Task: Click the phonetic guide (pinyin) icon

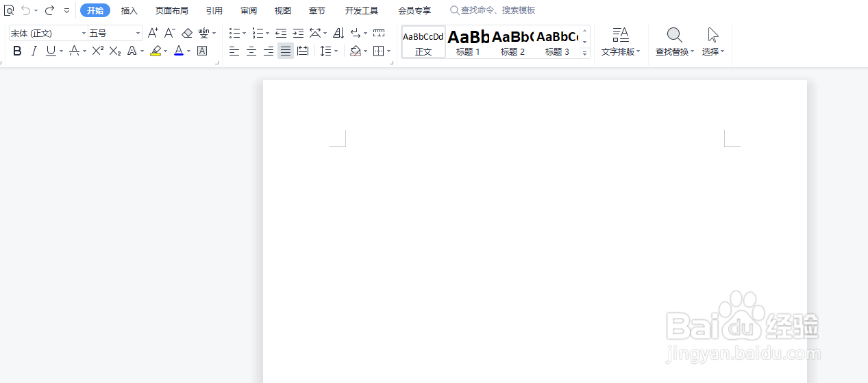Action: tap(204, 33)
